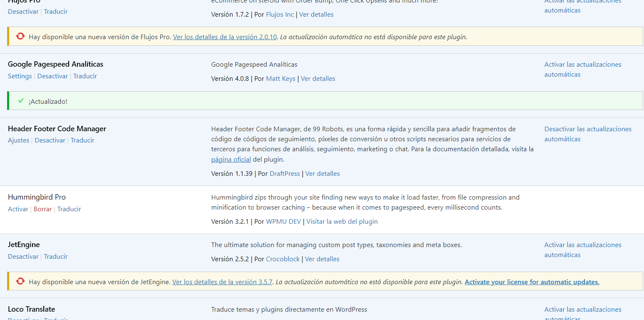Click the Versión 1.1.39 text
This screenshot has width=644, height=320.
[x=232, y=173]
